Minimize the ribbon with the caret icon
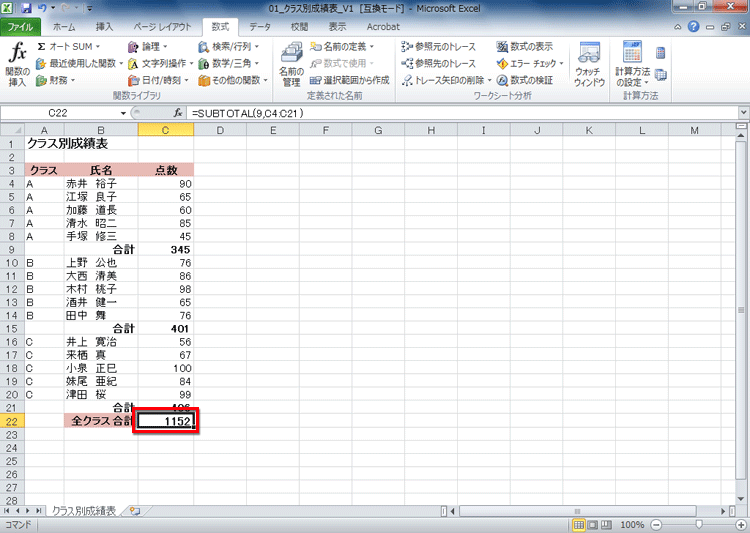The height and width of the screenshot is (533, 750). [x=678, y=27]
